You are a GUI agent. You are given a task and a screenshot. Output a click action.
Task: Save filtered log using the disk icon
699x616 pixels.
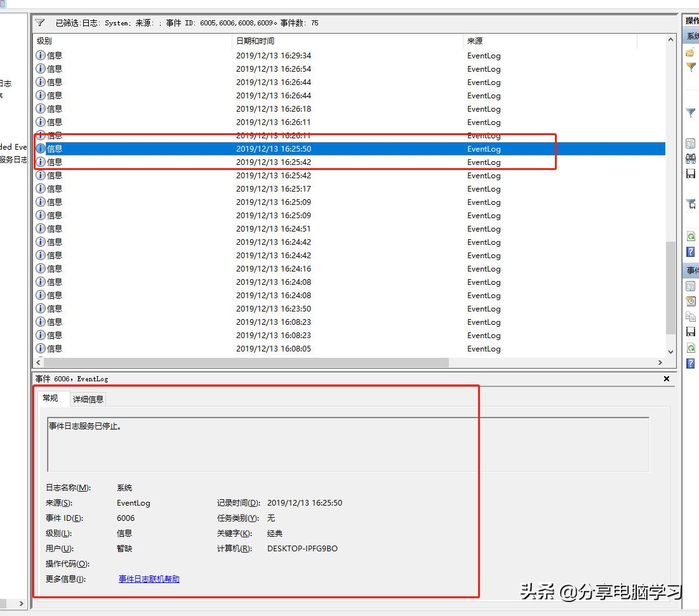pyautogui.click(x=691, y=173)
